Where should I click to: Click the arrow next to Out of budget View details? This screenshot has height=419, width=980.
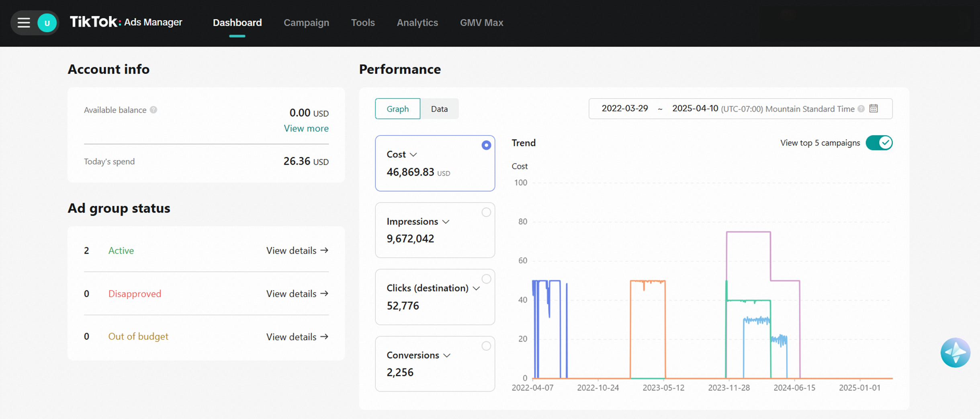(x=324, y=337)
